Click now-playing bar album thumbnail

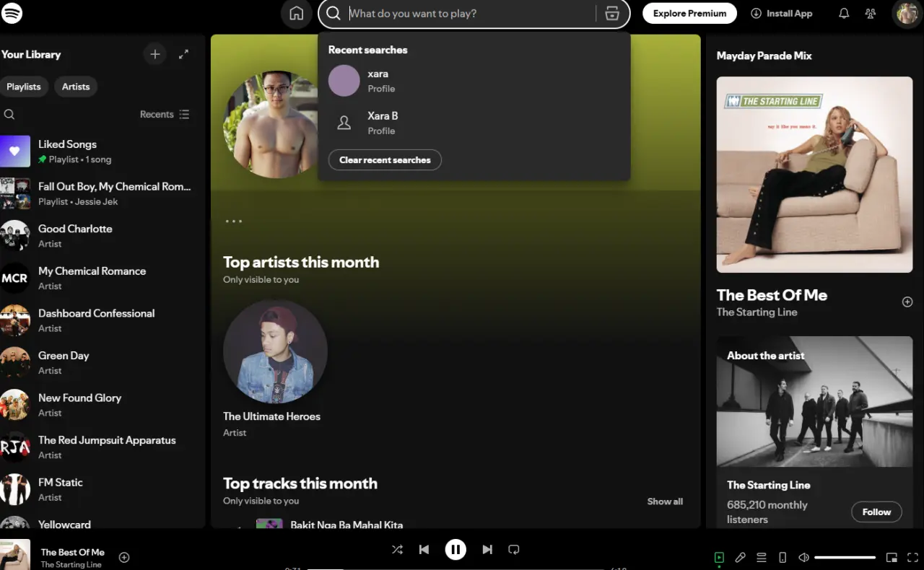click(x=15, y=554)
